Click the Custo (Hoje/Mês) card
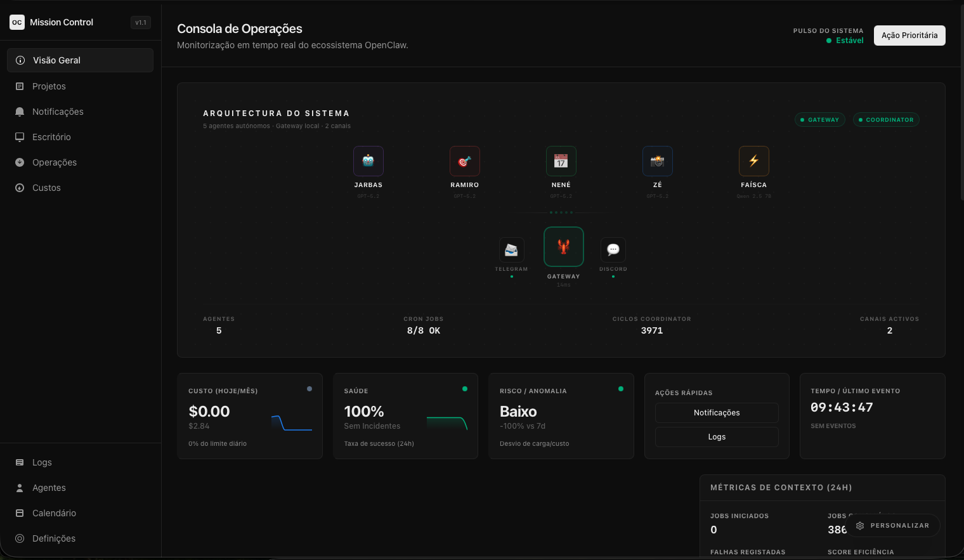Viewport: 964px width, 560px height. click(250, 416)
